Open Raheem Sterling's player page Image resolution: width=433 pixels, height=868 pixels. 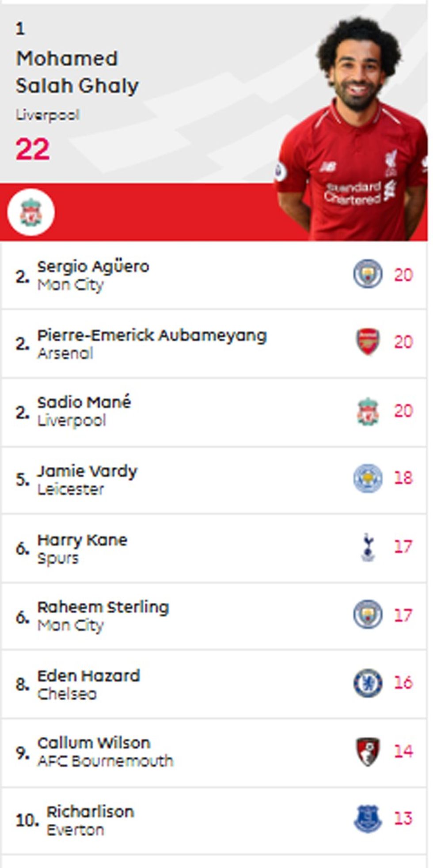[103, 607]
